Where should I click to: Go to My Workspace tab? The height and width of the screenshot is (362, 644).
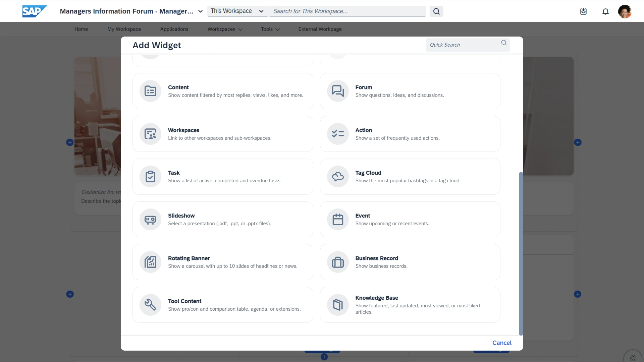pos(124,29)
